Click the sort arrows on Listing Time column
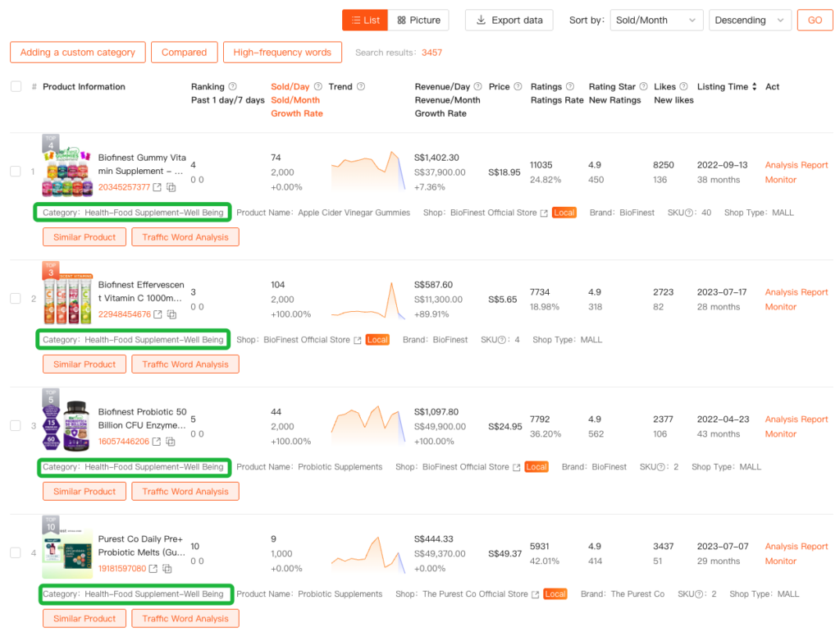 (755, 87)
